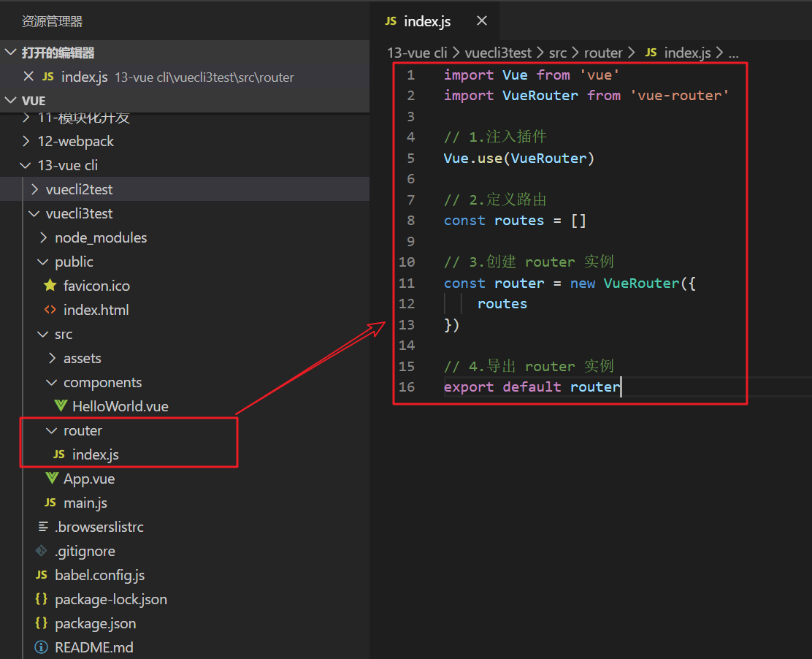Click the info icon beside README.md
812x659 pixels.
pos(41,647)
